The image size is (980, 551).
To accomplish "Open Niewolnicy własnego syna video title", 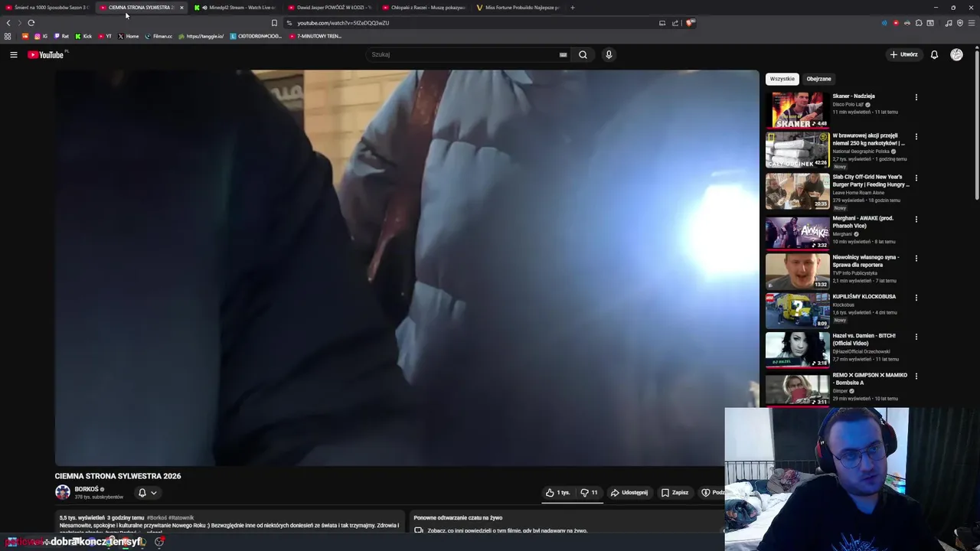I will point(866,261).
